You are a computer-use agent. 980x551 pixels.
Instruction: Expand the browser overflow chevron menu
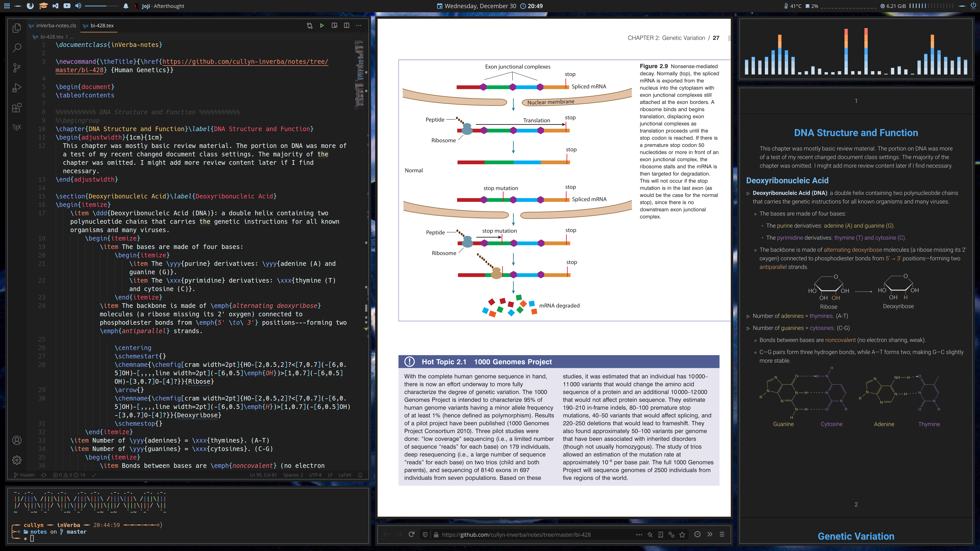tap(710, 534)
